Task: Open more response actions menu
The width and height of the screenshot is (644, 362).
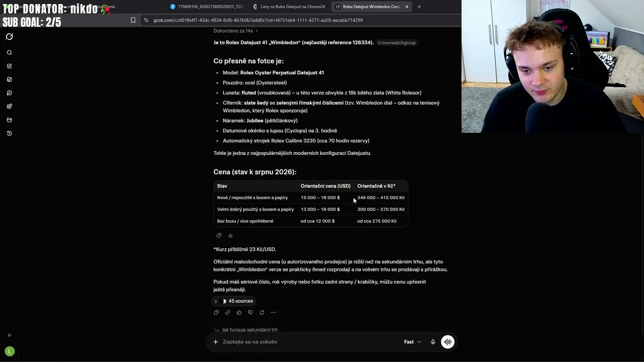Action: pyautogui.click(x=273, y=312)
